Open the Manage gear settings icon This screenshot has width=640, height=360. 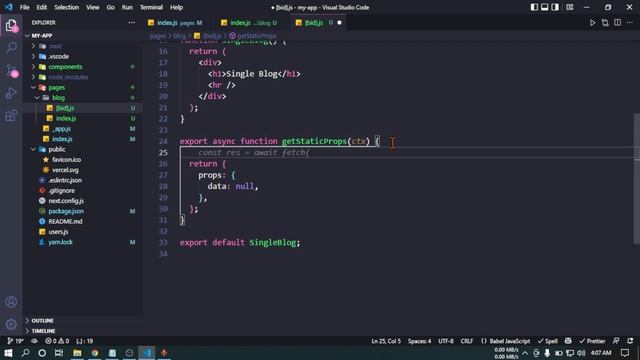click(x=11, y=324)
